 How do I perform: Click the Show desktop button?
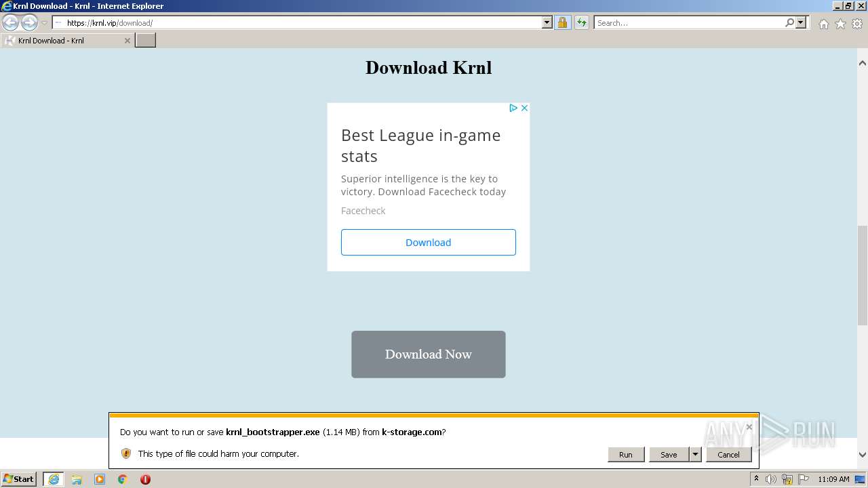pyautogui.click(x=861, y=479)
